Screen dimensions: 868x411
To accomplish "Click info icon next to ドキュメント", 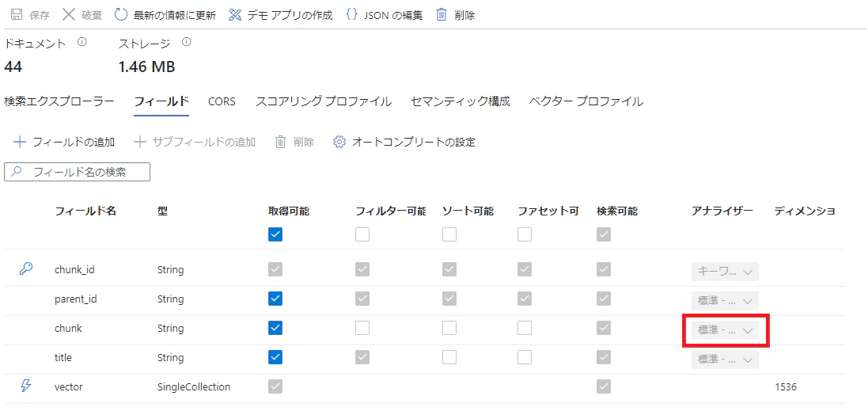I will [81, 42].
